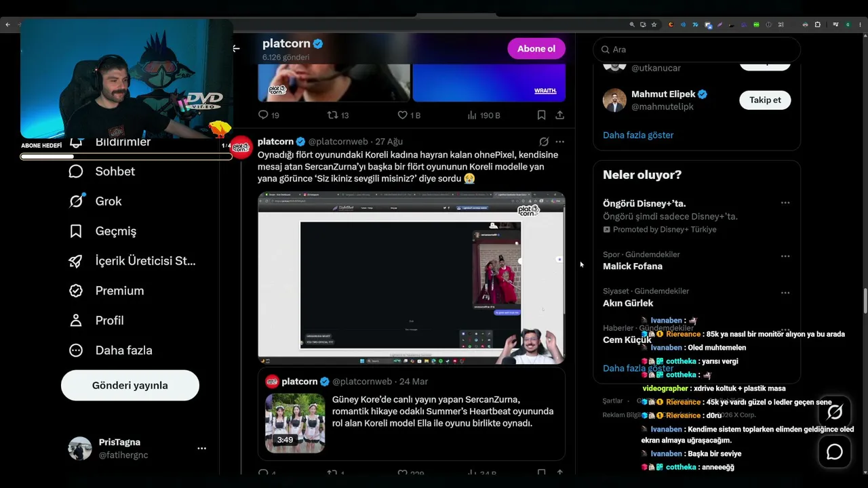This screenshot has height=488, width=868.
Task: Click the Gönderi yayınla button
Action: (x=130, y=386)
